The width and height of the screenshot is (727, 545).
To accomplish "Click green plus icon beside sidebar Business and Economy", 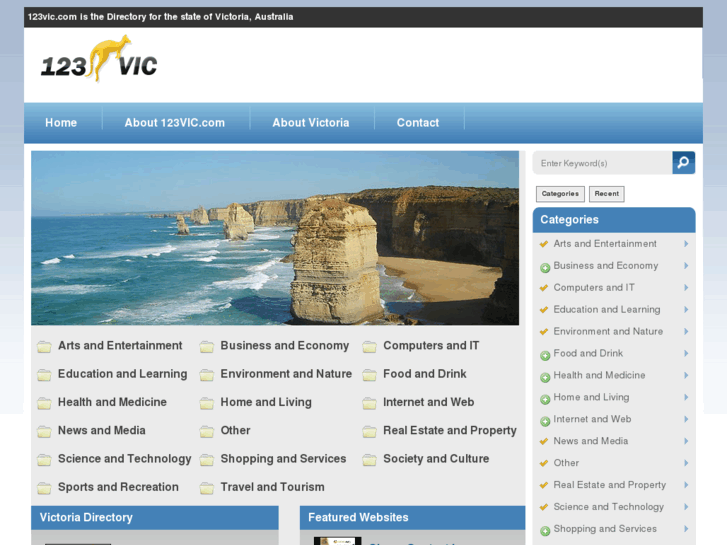I will coord(545,268).
